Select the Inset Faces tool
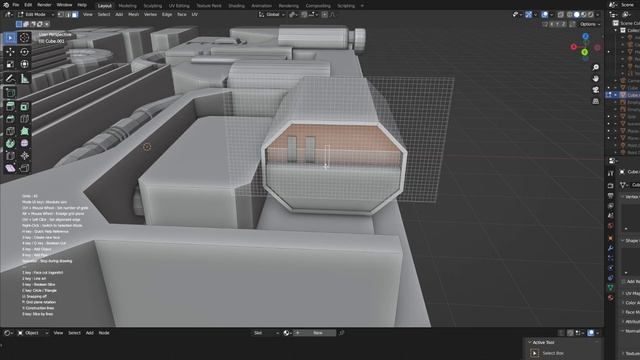This screenshot has height=360, width=640. [x=24, y=107]
